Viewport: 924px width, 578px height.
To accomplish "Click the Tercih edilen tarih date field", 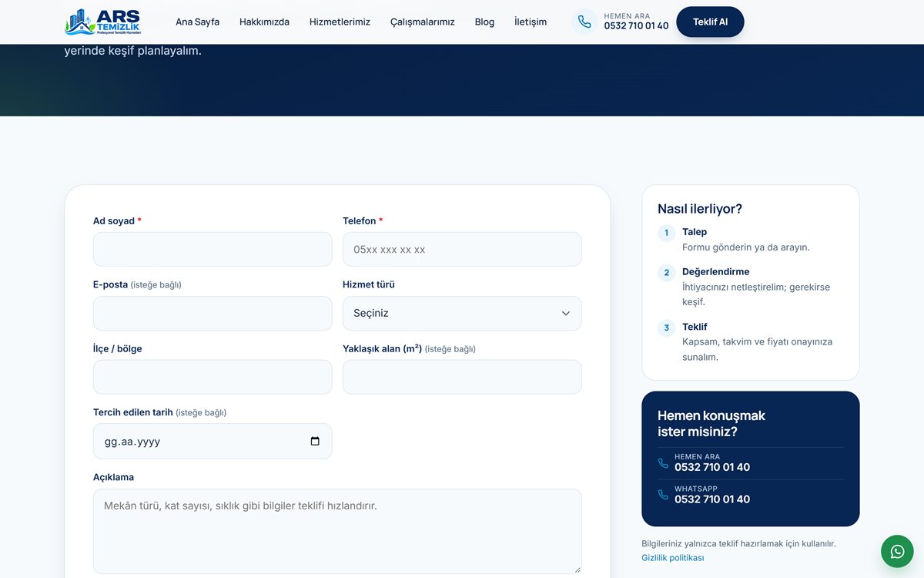I will coord(213,442).
